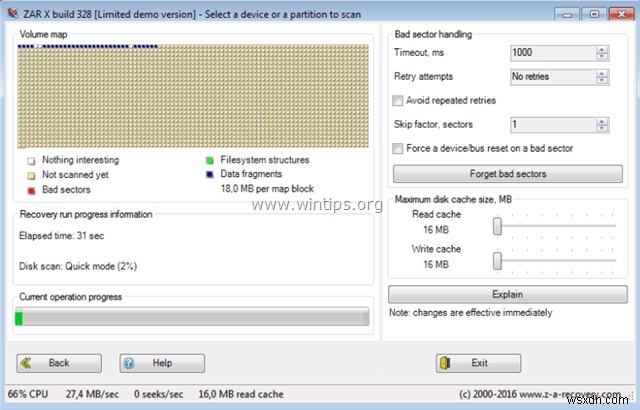This screenshot has width=640, height=410.
Task: Click the Write cache slider handle
Action: tap(497, 261)
